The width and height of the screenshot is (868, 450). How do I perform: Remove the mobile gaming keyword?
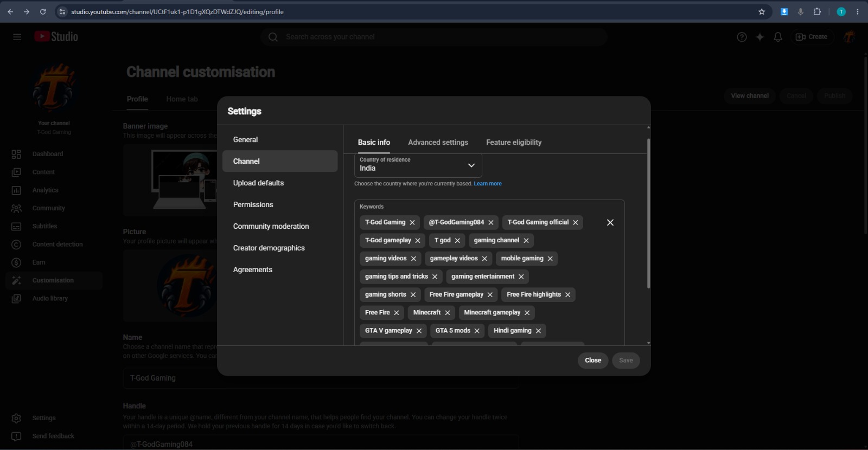point(550,259)
